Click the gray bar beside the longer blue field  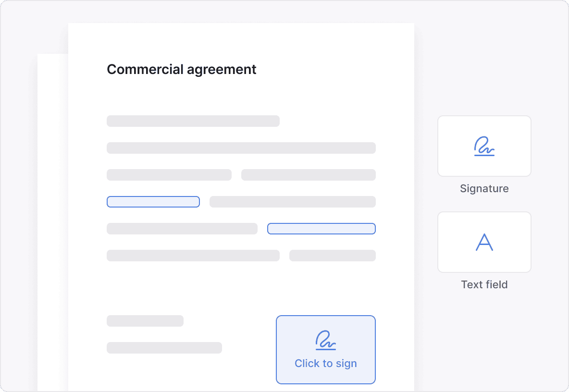pyautogui.click(x=182, y=229)
